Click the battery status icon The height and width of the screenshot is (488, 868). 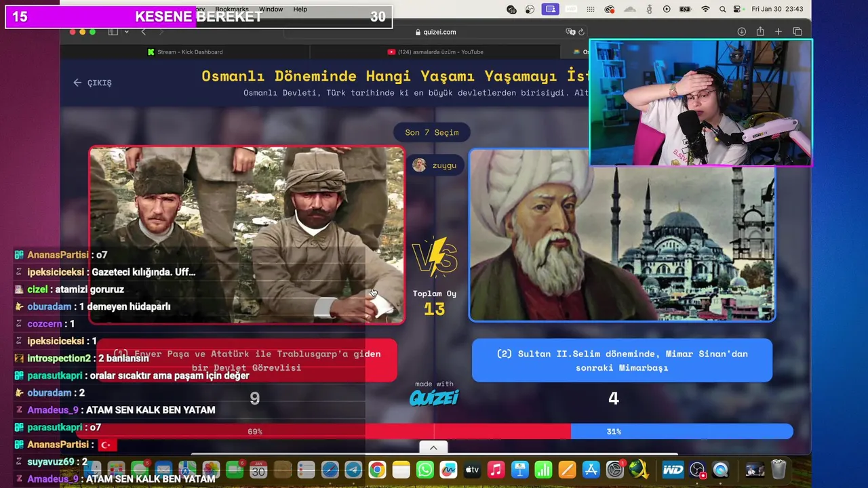pos(686,9)
